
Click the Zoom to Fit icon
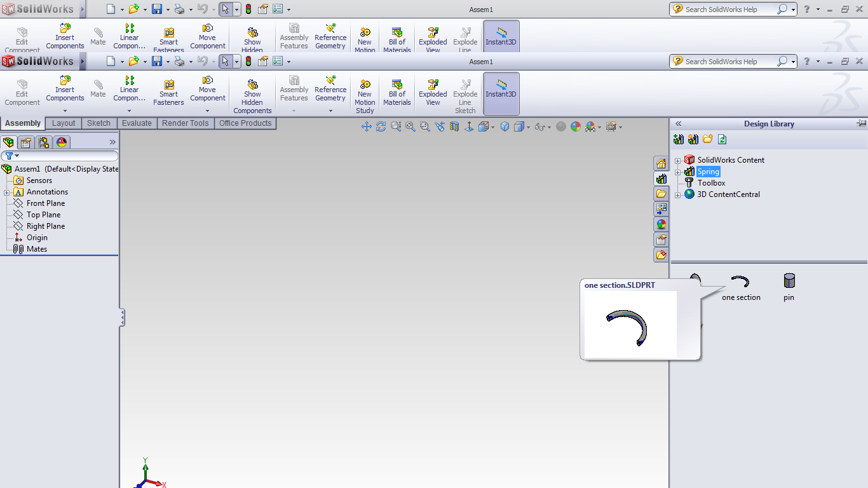(410, 126)
